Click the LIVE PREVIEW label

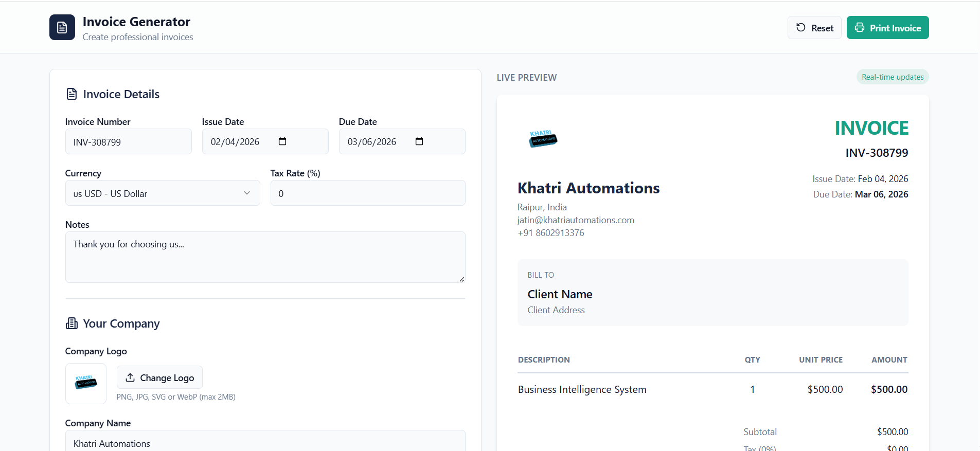click(527, 78)
